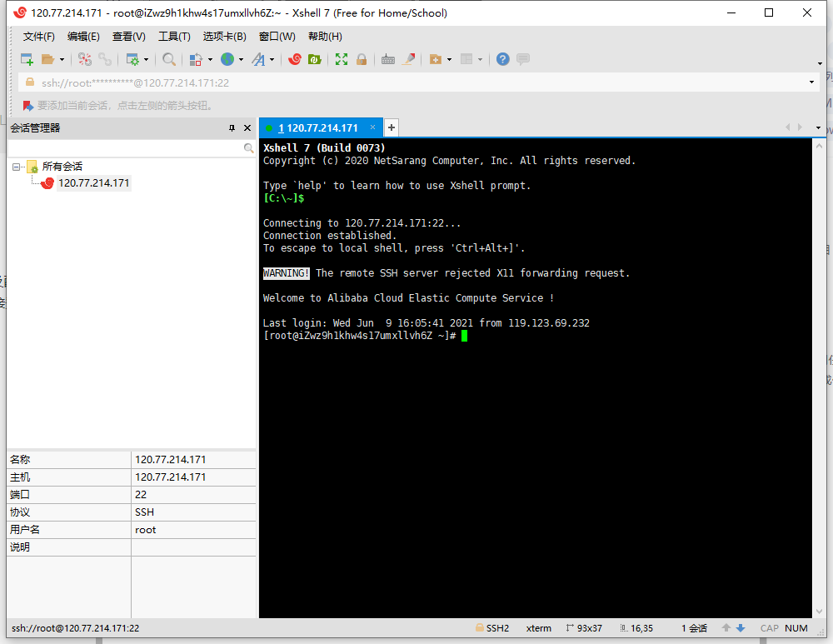Expand the folder-plus dropdown arrow

pos(450,59)
